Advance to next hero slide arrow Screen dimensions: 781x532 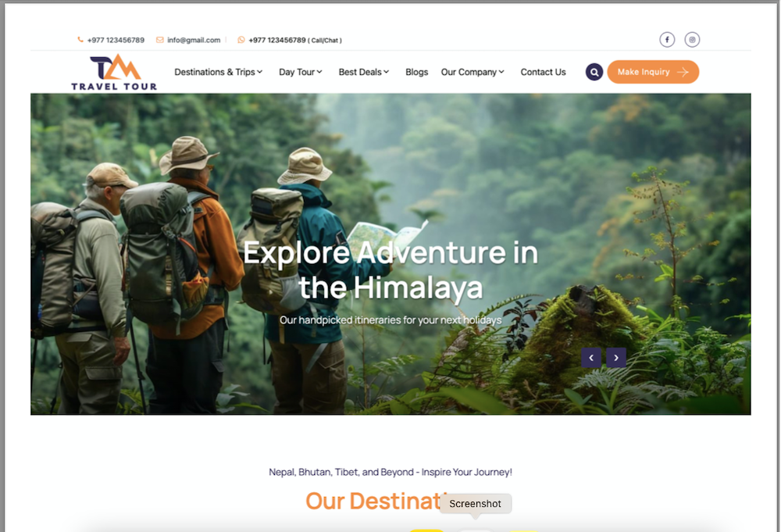(x=616, y=358)
